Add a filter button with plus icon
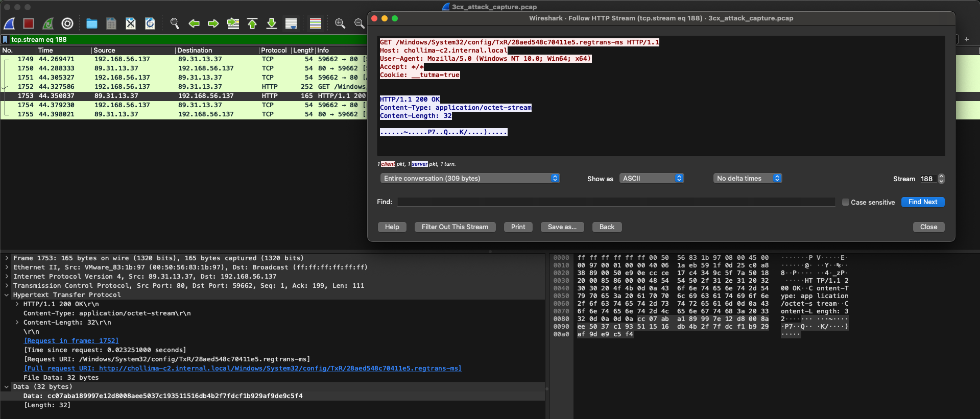The image size is (980, 419). pyautogui.click(x=967, y=39)
